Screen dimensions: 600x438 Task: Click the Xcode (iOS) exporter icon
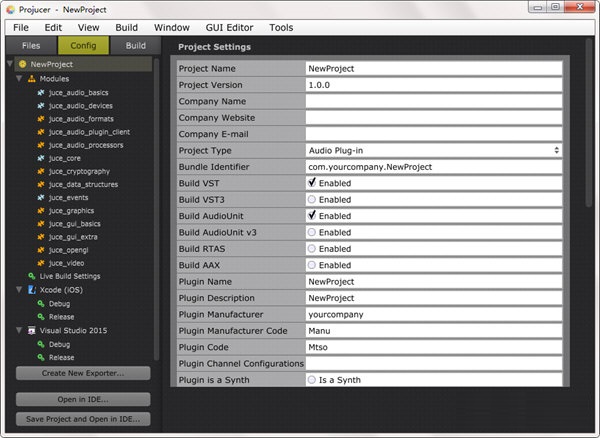[x=32, y=290]
